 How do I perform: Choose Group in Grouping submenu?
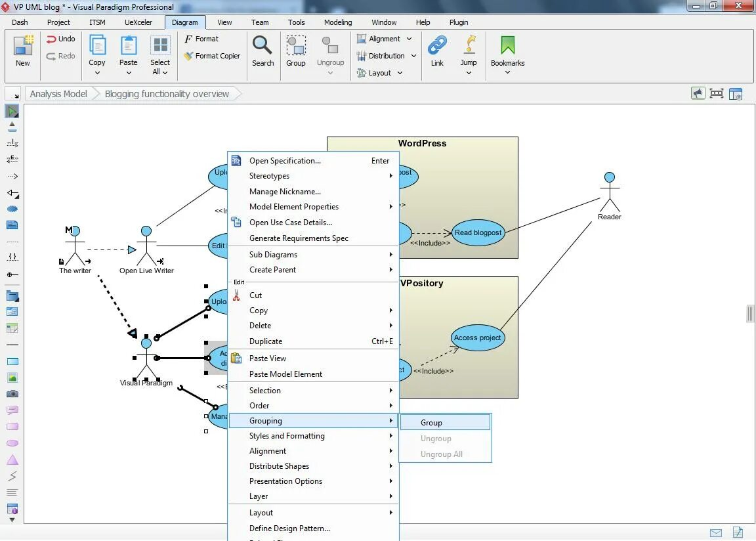445,422
